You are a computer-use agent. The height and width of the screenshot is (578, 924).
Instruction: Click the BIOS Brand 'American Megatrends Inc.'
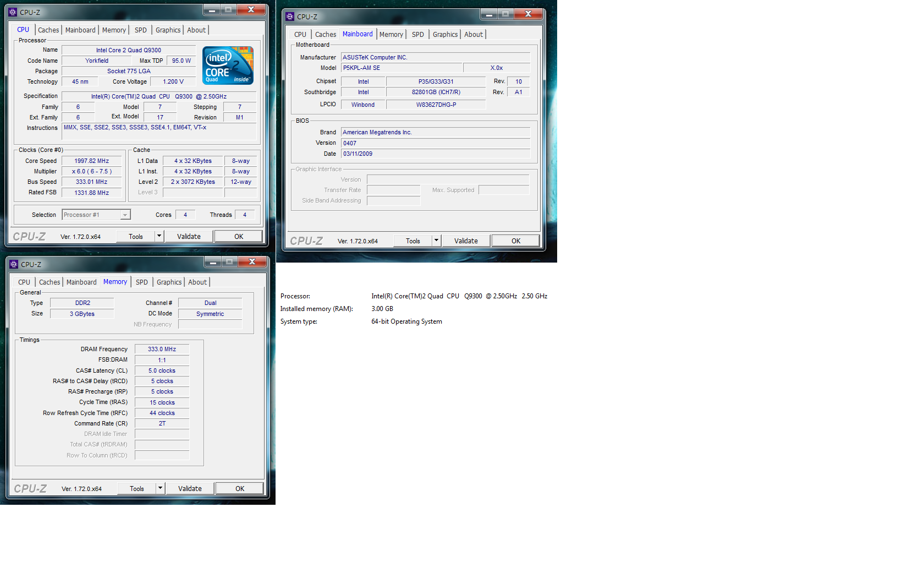436,132
